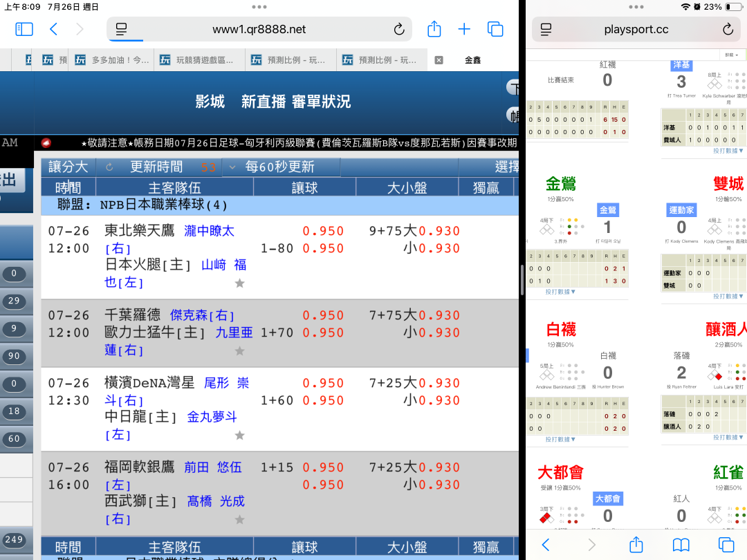Expand 投打數據 under 落磯 釀酒人 game
The height and width of the screenshot is (560, 747).
click(x=728, y=437)
